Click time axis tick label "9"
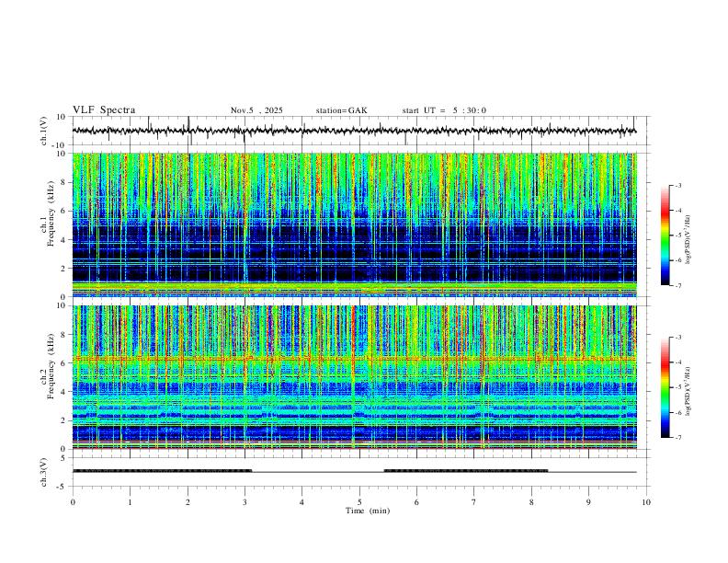The width and height of the screenshot is (728, 563). [x=588, y=502]
